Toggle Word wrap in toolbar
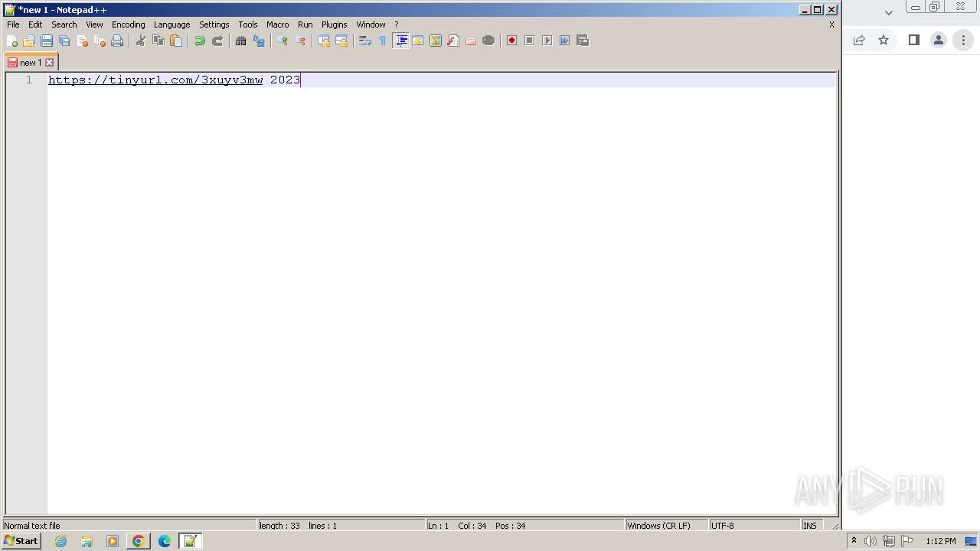This screenshot has width=980, height=551. [365, 41]
